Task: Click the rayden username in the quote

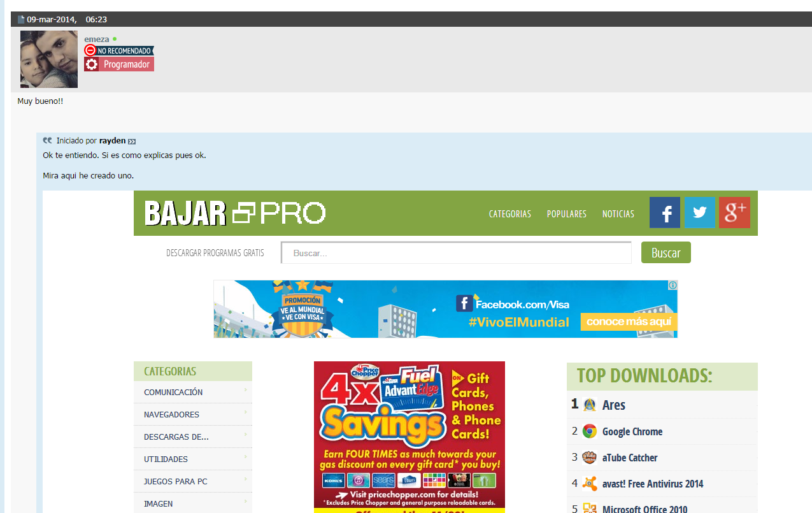Action: tap(113, 141)
